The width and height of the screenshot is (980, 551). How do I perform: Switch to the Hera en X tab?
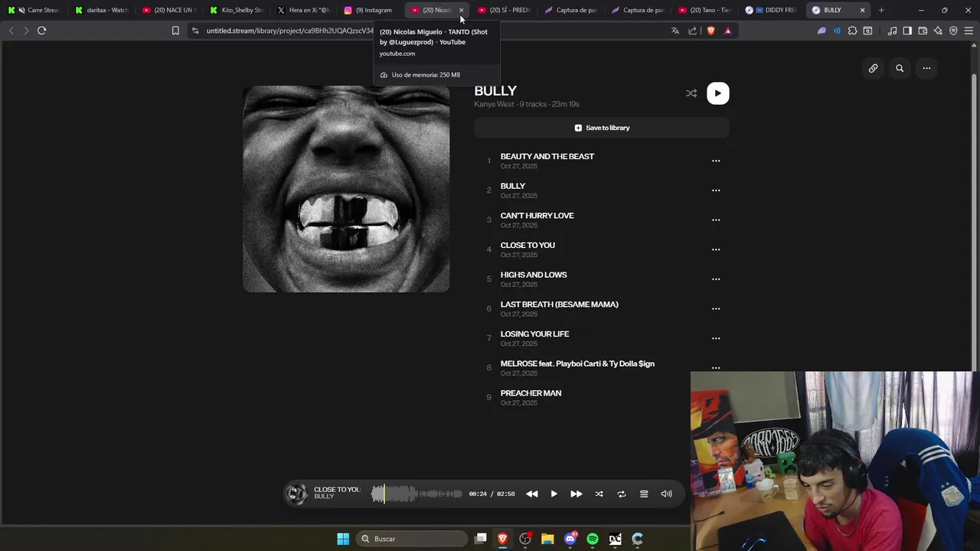pos(304,10)
